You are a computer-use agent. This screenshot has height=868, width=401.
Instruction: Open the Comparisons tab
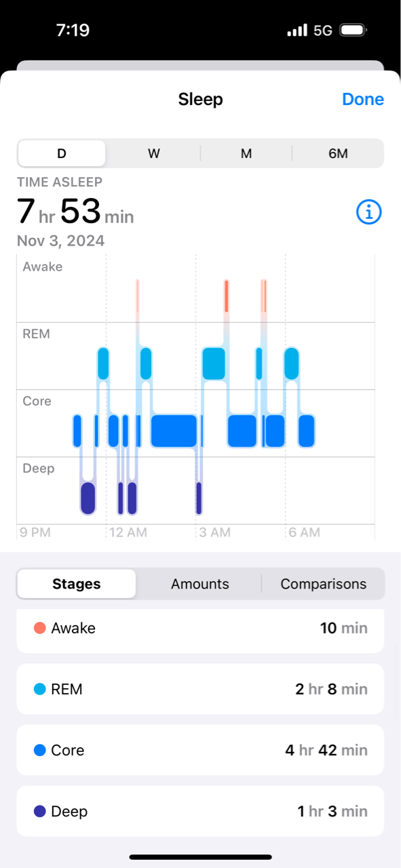click(x=324, y=584)
